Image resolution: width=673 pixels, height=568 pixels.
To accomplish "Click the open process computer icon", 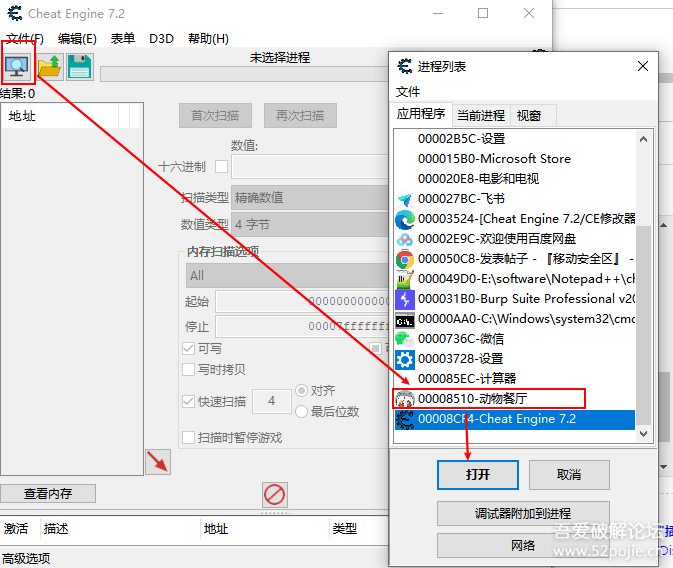I will click(x=18, y=67).
